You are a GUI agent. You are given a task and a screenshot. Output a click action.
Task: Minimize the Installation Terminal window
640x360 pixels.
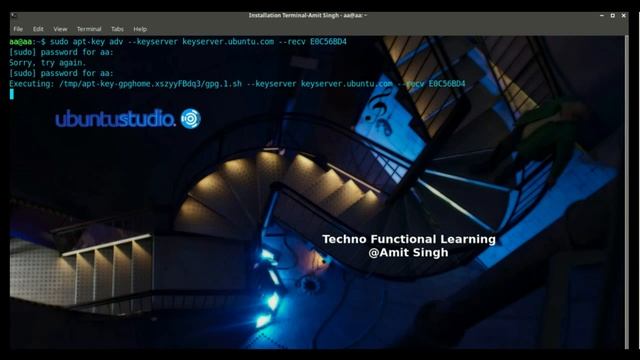coord(602,16)
